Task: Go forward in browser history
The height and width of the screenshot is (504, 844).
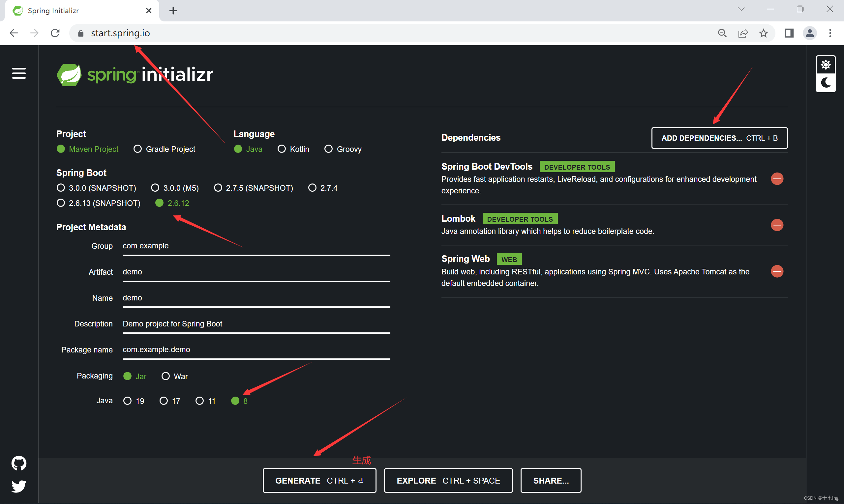Action: point(34,33)
